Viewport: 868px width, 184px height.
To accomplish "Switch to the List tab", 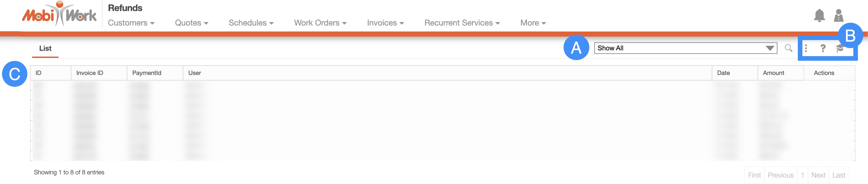I will (45, 49).
